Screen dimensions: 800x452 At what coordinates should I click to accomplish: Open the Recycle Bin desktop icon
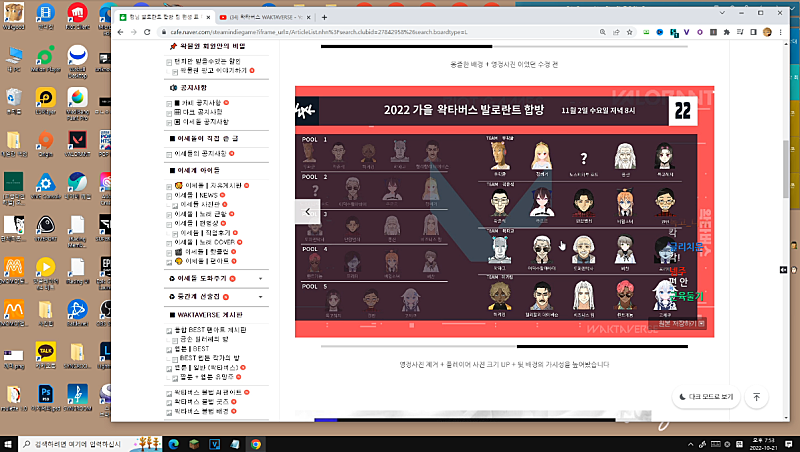tap(13, 101)
